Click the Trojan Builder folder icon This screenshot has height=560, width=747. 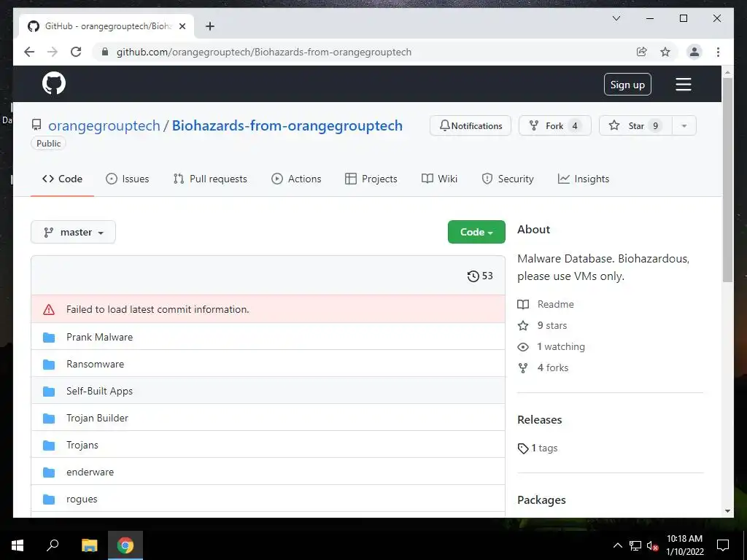click(x=49, y=418)
